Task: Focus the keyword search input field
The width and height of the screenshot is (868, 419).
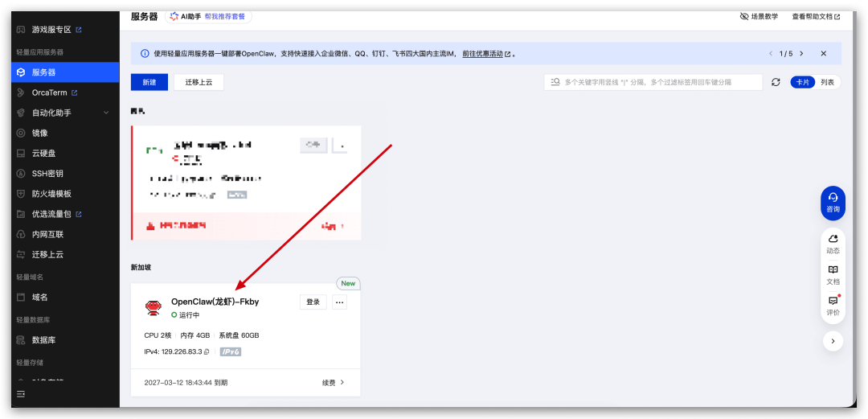Action: [x=659, y=82]
